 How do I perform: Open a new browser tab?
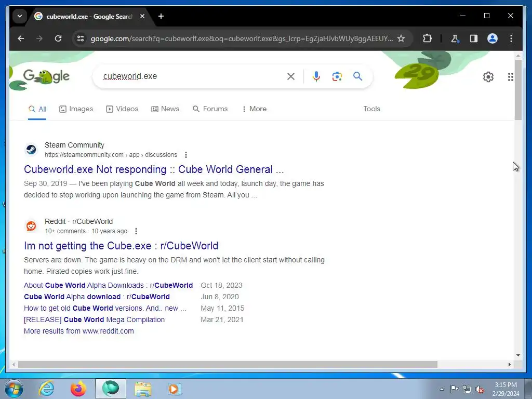(x=161, y=16)
